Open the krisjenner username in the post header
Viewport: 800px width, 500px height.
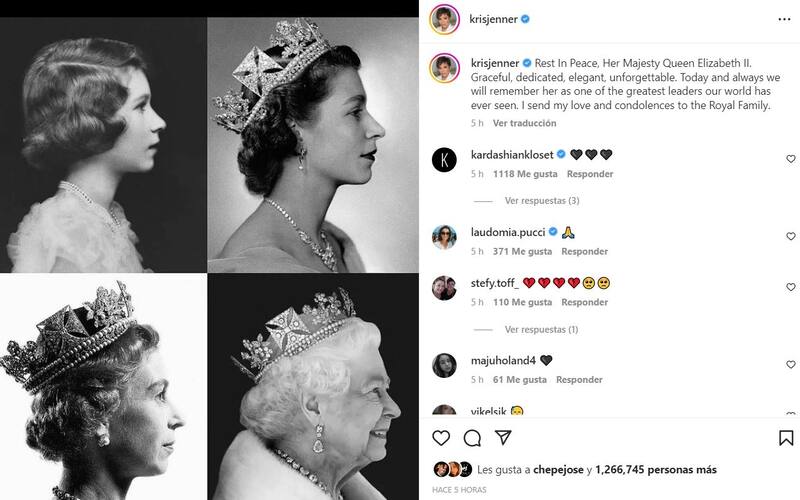pos(493,19)
